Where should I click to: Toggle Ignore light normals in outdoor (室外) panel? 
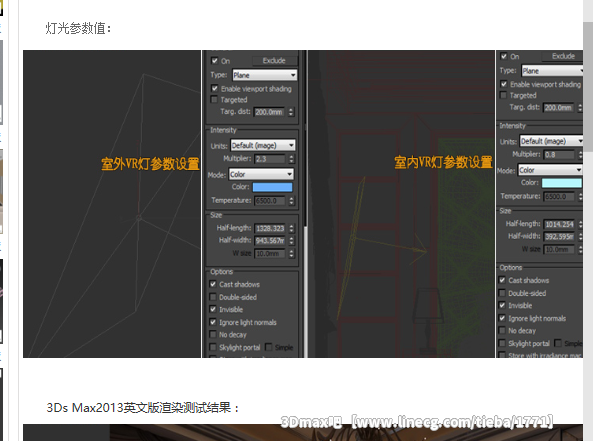pyautogui.click(x=213, y=322)
